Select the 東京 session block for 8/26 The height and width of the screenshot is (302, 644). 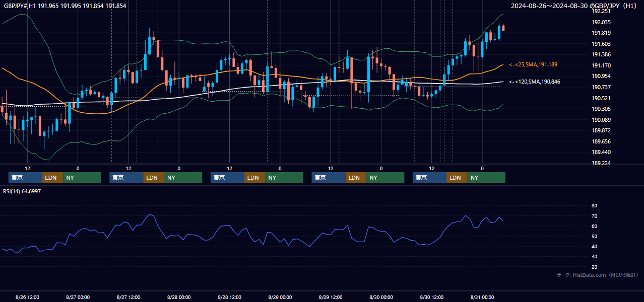pos(25,178)
